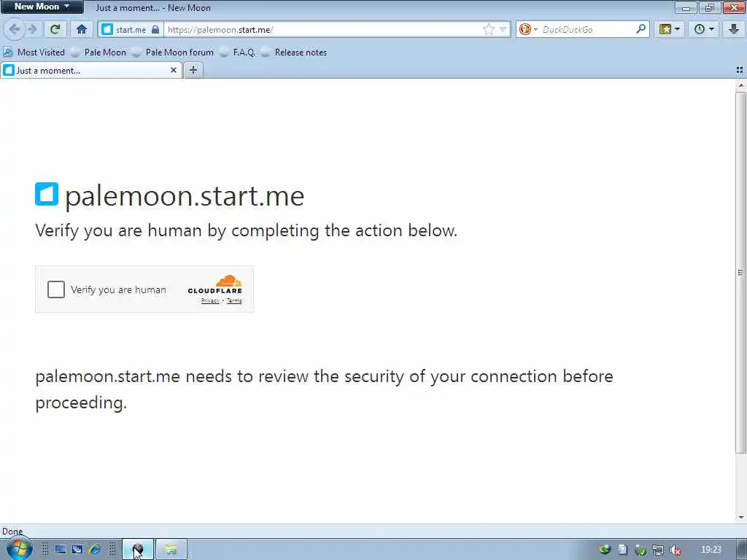
Task: Follow the Cloudflare Privacy link
Action: [x=210, y=300]
